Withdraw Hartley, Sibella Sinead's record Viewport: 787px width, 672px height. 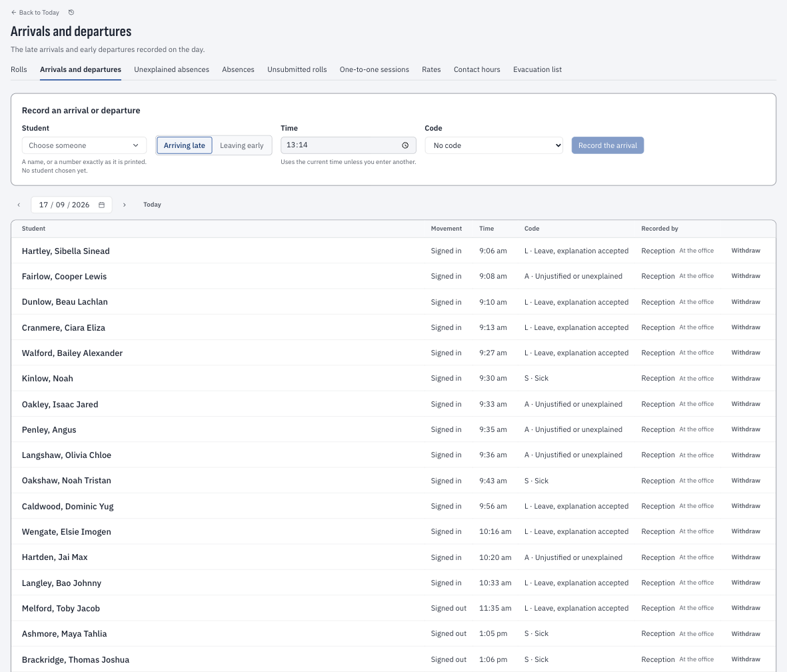tap(746, 251)
